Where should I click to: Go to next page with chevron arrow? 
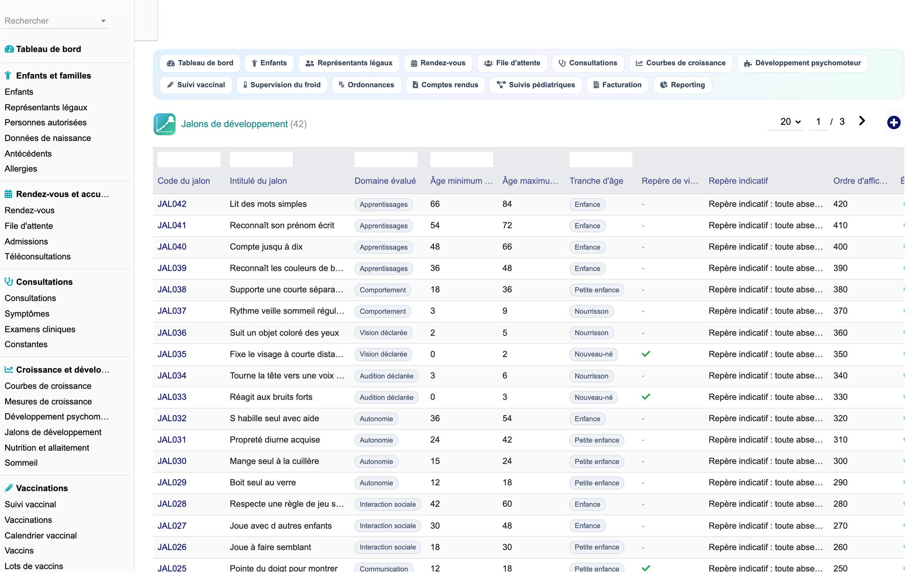(x=862, y=121)
